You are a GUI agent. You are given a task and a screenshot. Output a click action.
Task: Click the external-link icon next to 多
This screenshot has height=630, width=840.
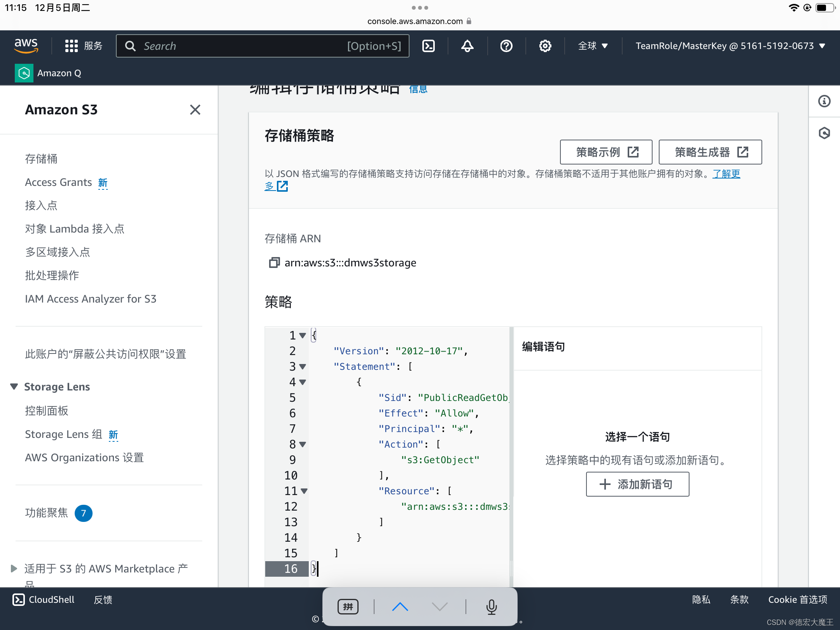point(282,186)
